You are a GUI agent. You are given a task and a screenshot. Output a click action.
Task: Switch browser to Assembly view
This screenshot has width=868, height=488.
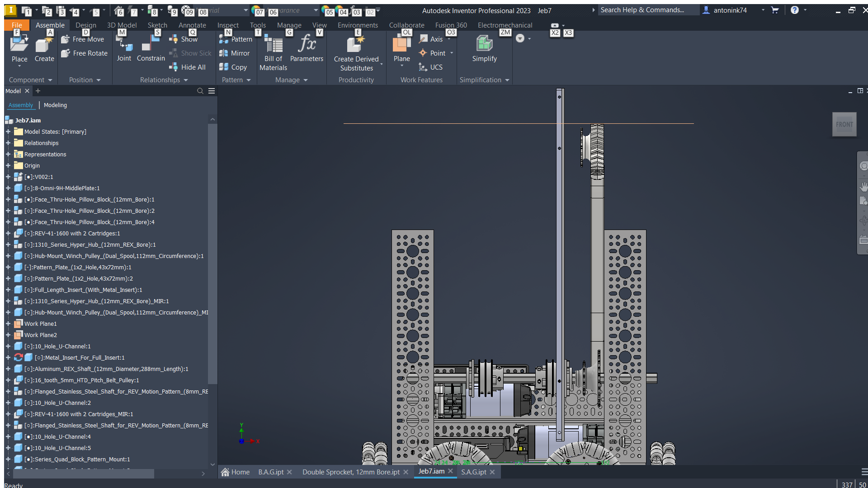pyautogui.click(x=21, y=105)
